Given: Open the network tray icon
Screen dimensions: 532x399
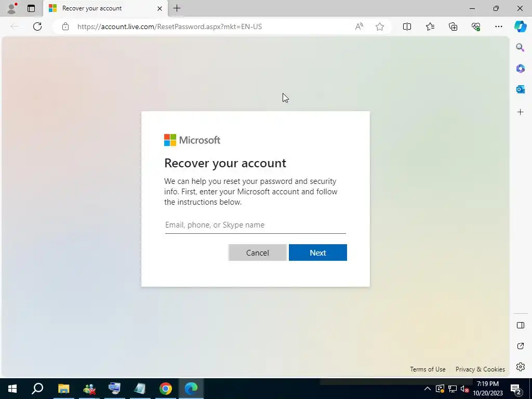Looking at the screenshot, I should (x=453, y=389).
